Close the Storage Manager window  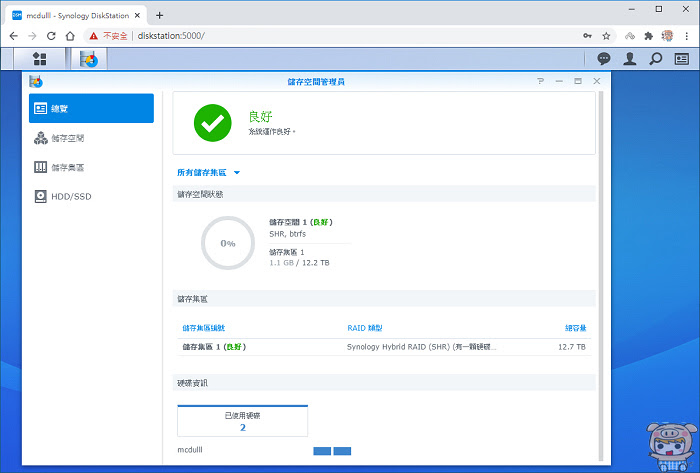pyautogui.click(x=596, y=81)
